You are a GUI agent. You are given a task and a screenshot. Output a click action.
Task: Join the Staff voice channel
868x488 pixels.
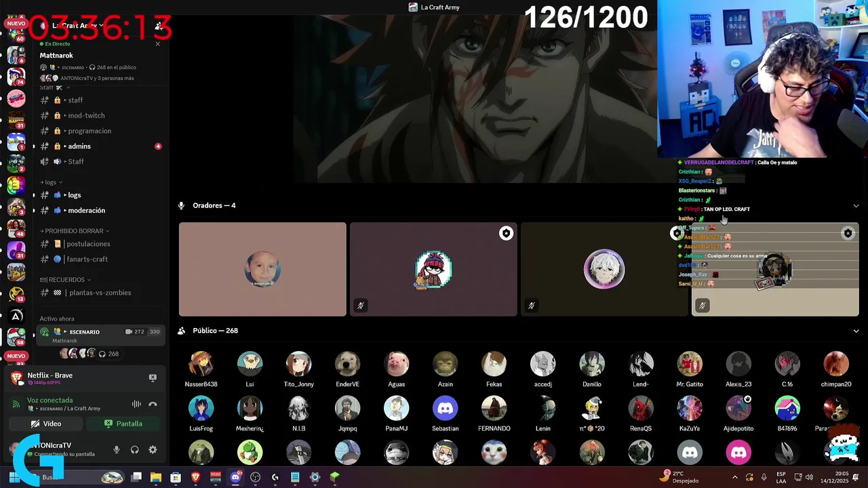[x=100, y=161]
